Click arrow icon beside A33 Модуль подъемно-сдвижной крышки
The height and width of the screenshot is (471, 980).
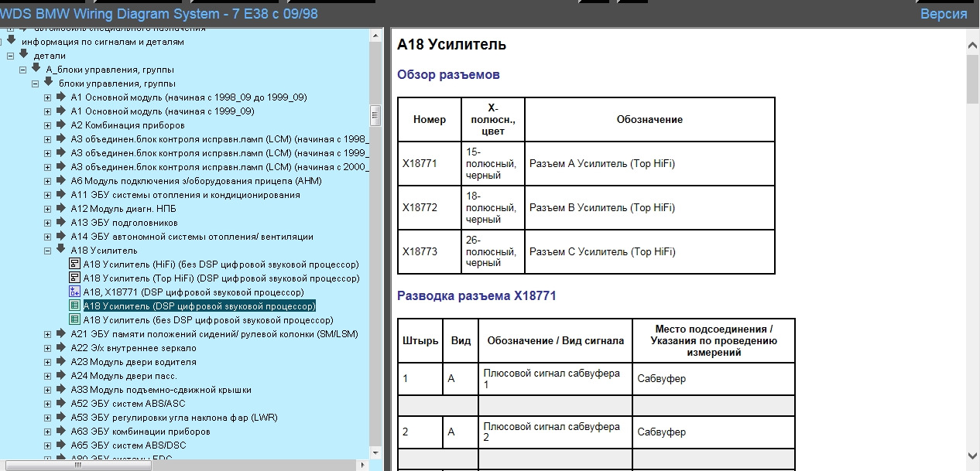click(x=60, y=389)
